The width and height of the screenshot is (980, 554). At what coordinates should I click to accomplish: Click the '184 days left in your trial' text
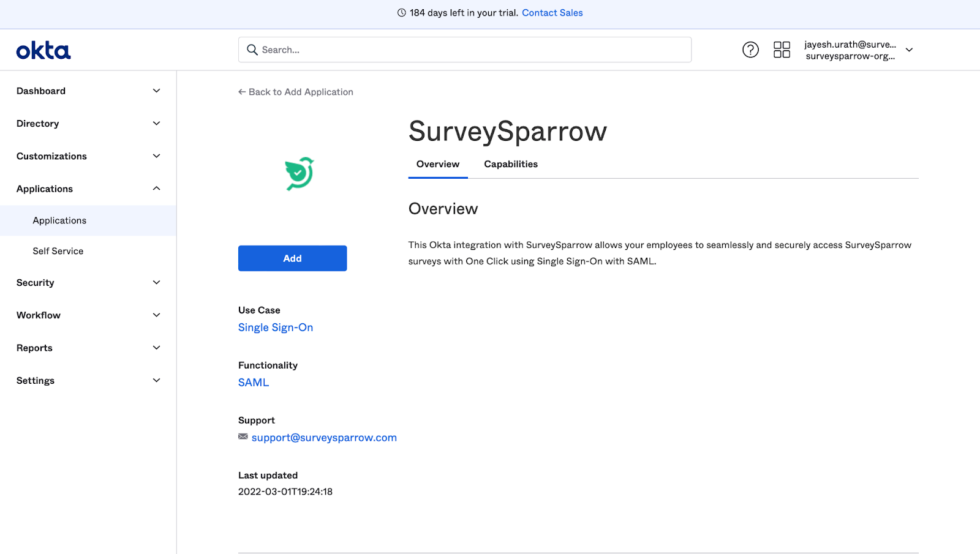click(464, 13)
